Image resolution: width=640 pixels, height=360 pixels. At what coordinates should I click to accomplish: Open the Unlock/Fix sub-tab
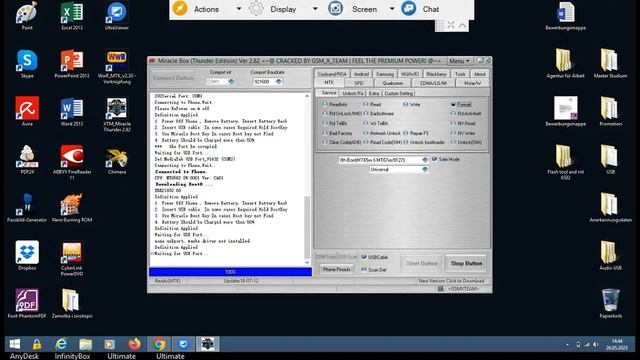coord(353,93)
